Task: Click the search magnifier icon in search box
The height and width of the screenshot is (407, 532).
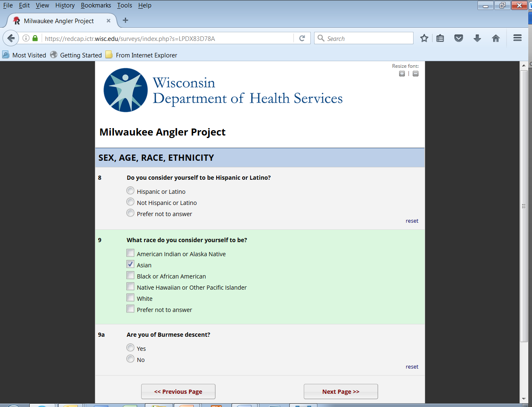Action: 321,38
